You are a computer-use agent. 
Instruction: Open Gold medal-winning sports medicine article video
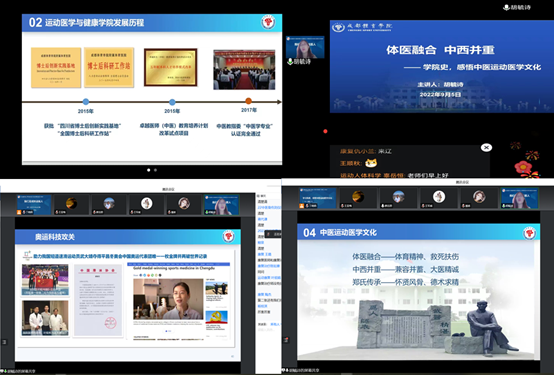click(168, 299)
